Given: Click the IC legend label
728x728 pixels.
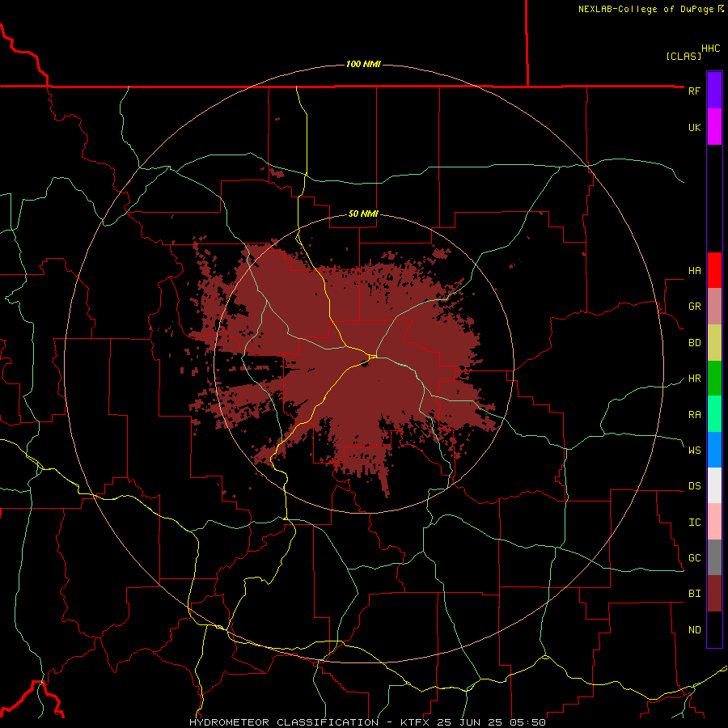Looking at the screenshot, I should pyautogui.click(x=694, y=523).
